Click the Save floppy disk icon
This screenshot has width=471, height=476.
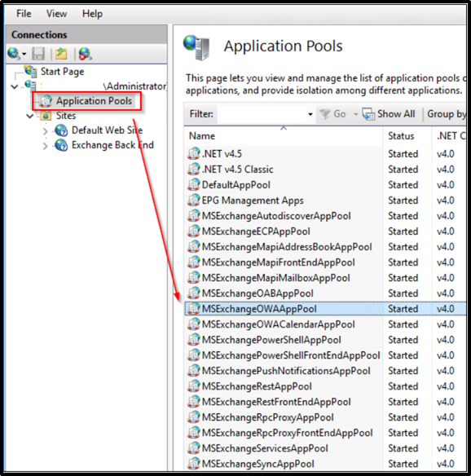[38, 54]
